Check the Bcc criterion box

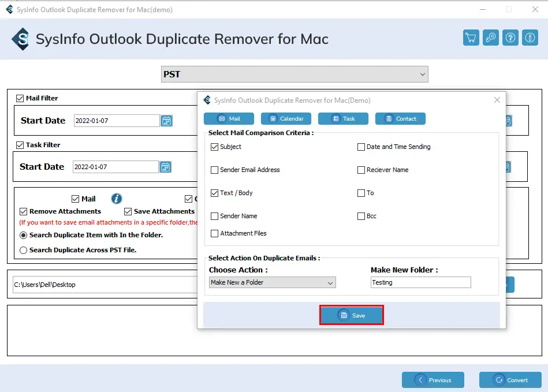361,216
